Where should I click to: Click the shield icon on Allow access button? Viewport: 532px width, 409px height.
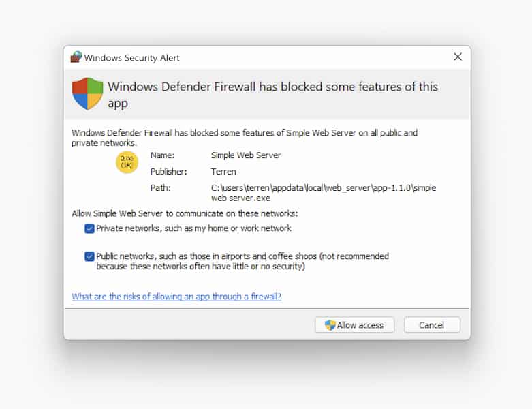pos(330,325)
